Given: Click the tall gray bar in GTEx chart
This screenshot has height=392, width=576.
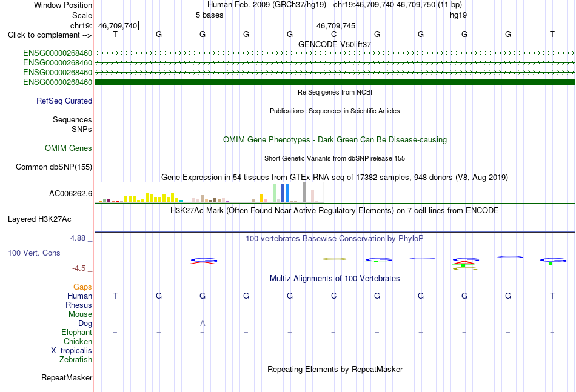Looking at the screenshot, I should pos(304,192).
